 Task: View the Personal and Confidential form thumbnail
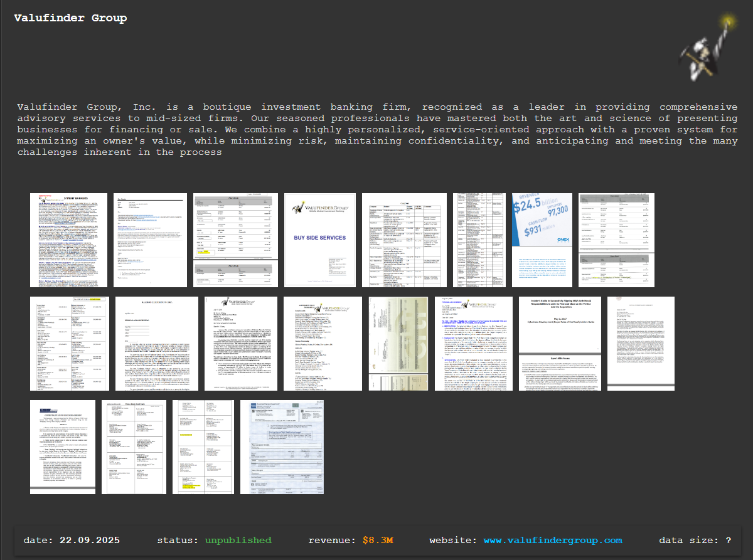click(x=156, y=344)
